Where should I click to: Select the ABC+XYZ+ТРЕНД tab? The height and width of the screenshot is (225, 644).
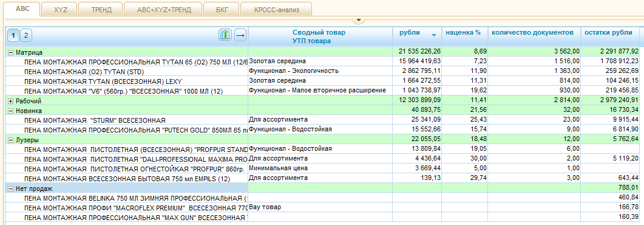tap(164, 10)
